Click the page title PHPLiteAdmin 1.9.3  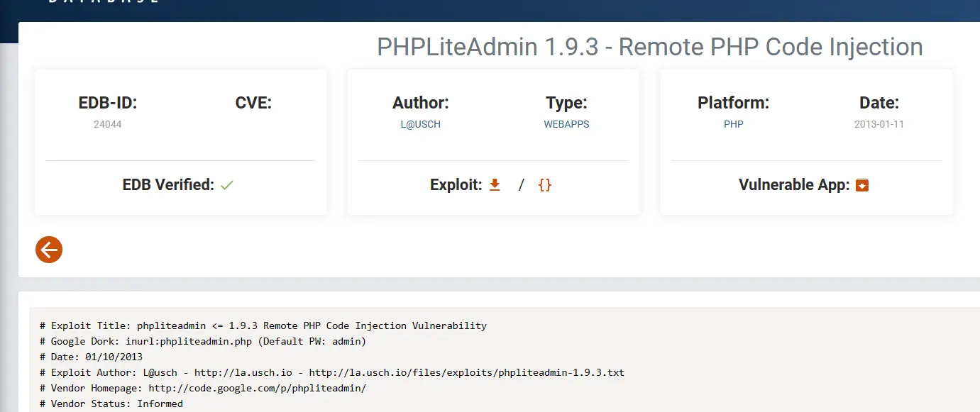point(649,47)
